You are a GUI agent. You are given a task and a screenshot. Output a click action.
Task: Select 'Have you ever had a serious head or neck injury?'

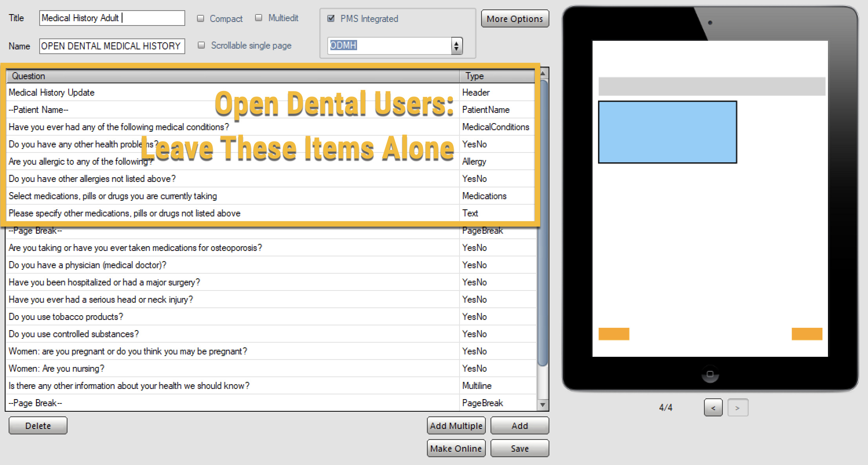(x=271, y=300)
